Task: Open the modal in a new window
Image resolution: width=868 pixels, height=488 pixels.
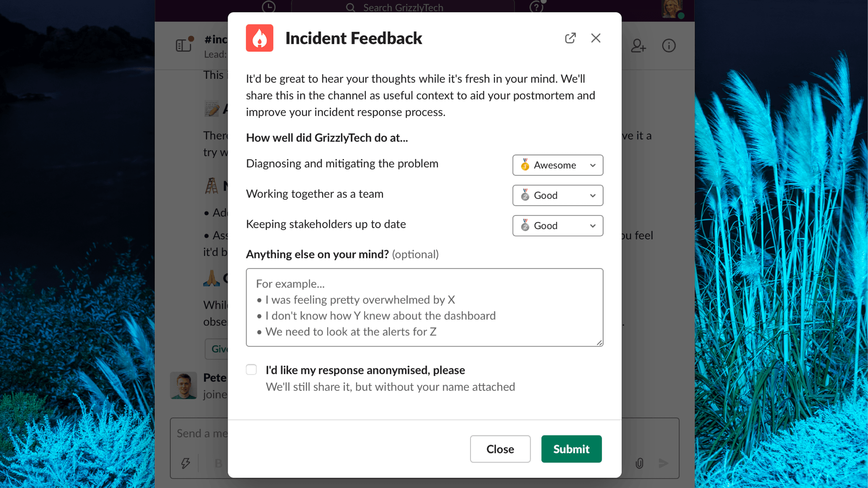Action: click(570, 38)
